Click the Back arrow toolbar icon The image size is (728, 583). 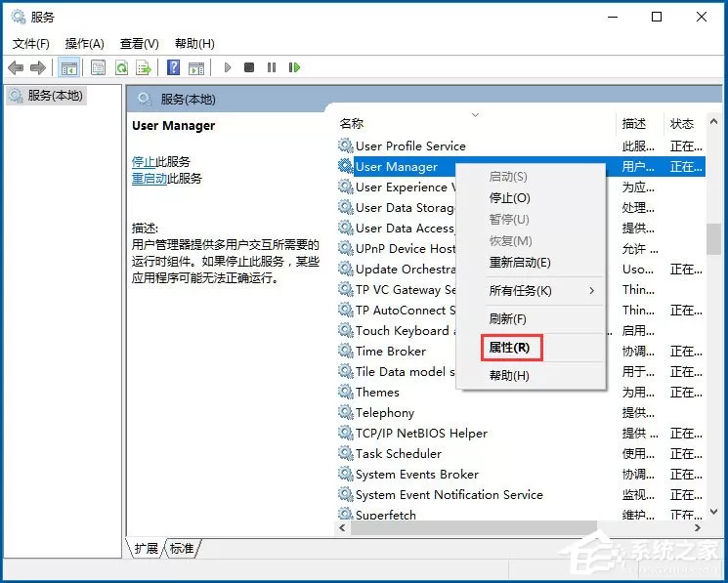pos(16,67)
